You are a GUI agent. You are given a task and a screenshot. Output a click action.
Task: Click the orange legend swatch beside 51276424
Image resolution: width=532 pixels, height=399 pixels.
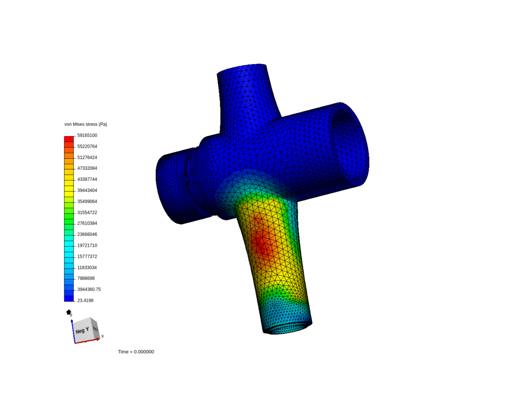[x=69, y=156]
